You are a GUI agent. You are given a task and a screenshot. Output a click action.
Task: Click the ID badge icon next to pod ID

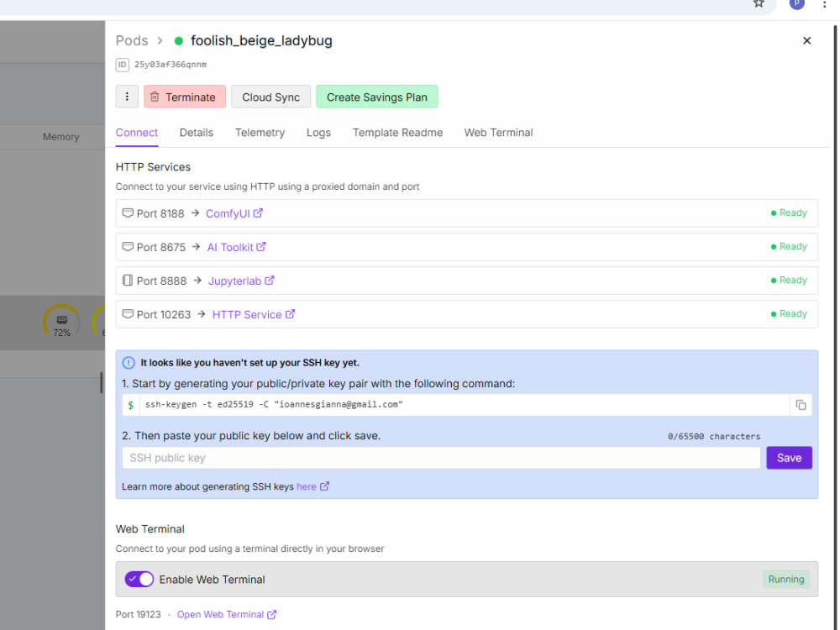tap(122, 65)
